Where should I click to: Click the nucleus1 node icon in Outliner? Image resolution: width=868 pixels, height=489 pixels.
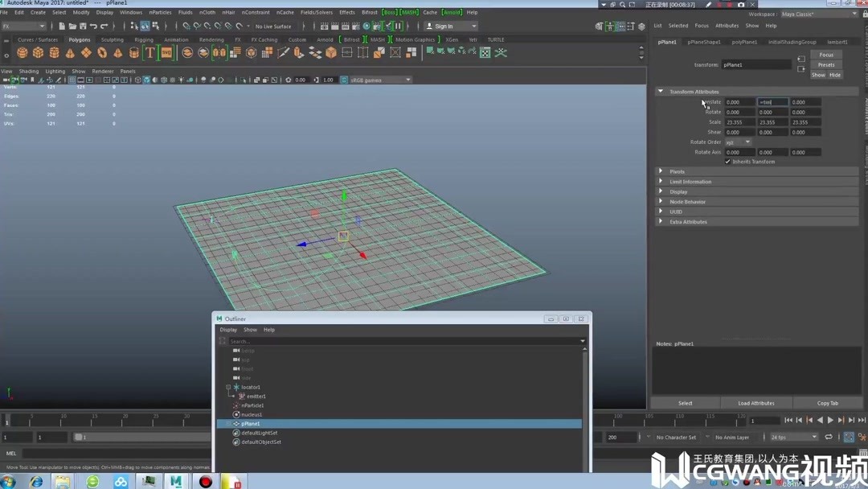236,414
